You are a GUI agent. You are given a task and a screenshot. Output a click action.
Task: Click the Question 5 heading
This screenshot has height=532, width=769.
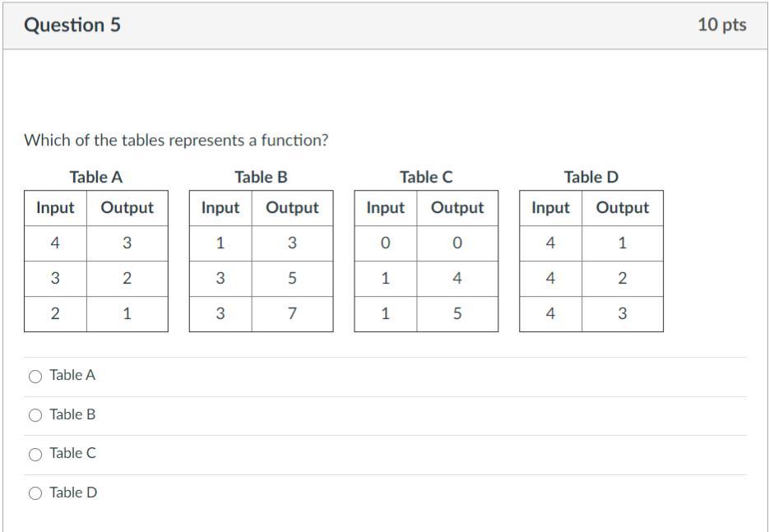coord(72,25)
